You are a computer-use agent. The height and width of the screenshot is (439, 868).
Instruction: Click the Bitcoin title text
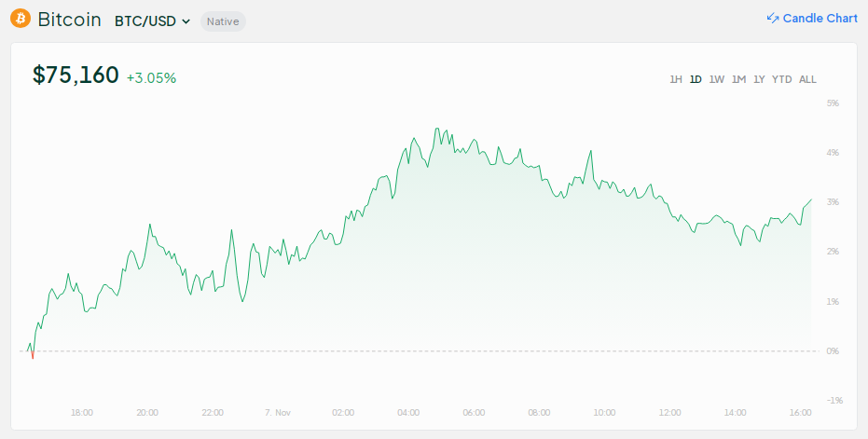click(69, 20)
